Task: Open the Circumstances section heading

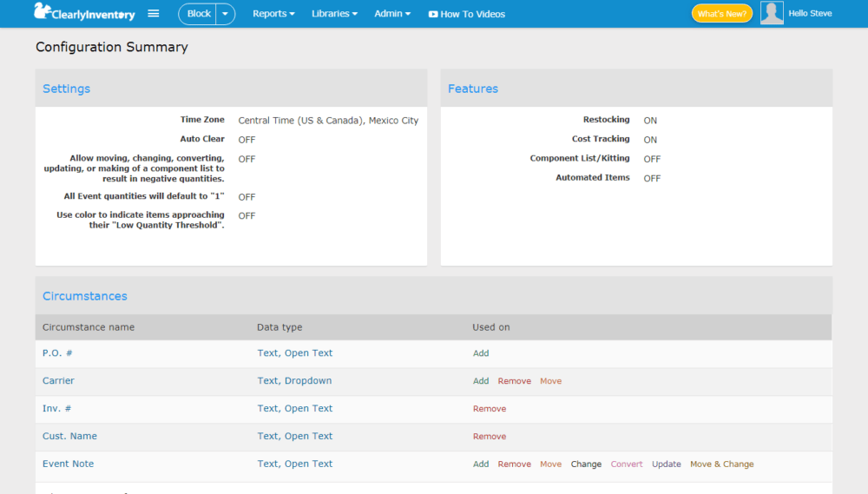Action: tap(85, 296)
